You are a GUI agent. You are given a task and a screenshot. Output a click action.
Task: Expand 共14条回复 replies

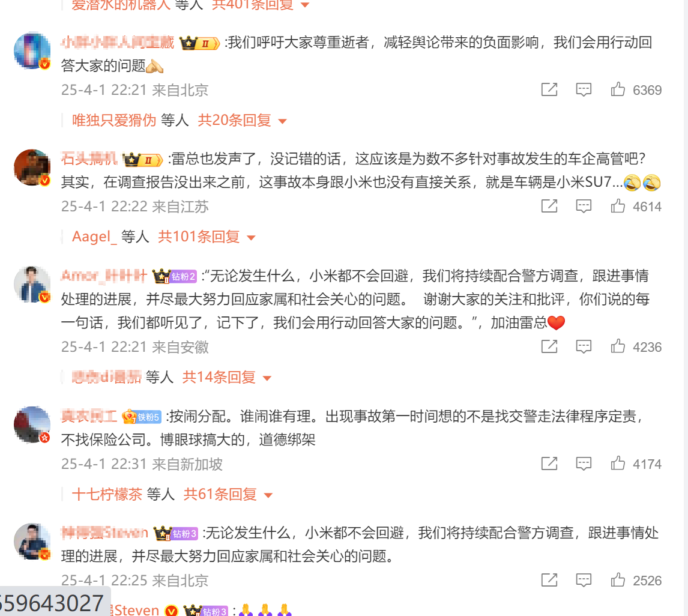(227, 377)
